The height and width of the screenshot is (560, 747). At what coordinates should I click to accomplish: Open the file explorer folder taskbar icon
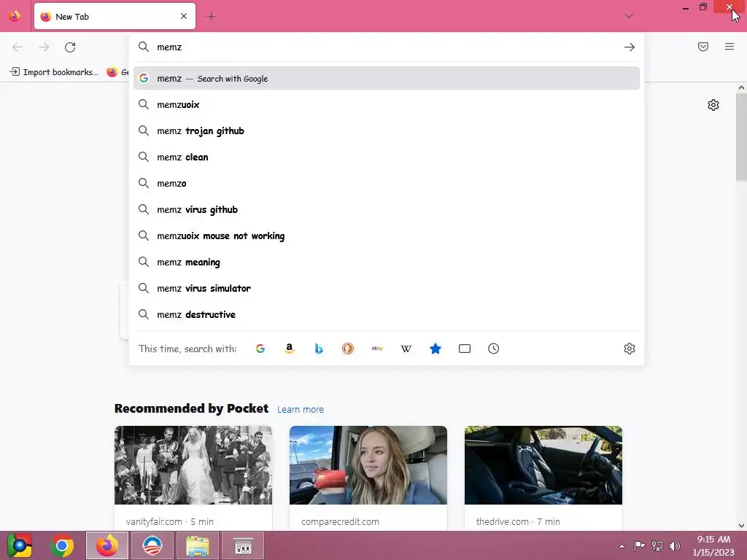(x=197, y=545)
